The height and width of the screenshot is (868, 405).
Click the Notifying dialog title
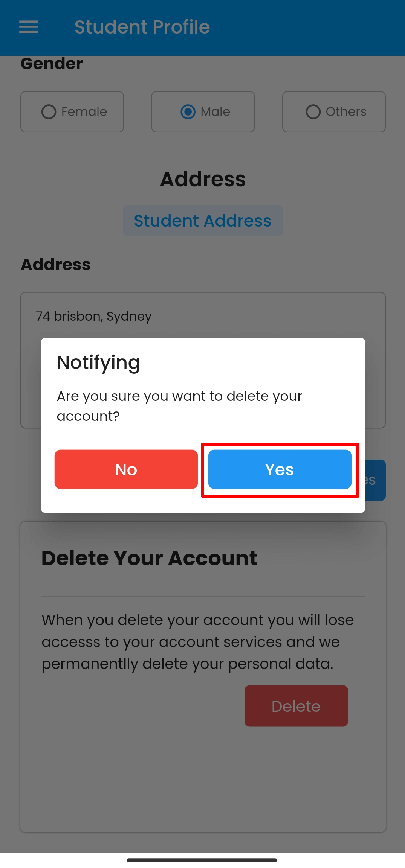98,362
